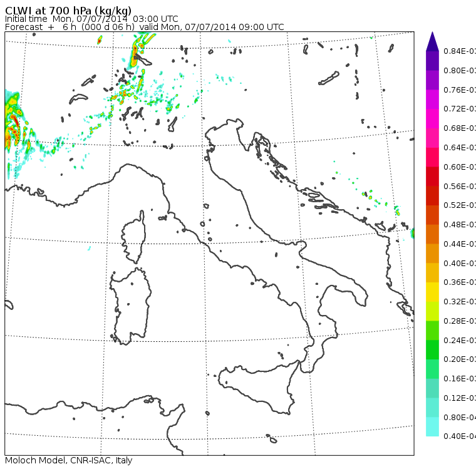
Task: Select the 0.60E-03 legend label
Action: coord(460,167)
